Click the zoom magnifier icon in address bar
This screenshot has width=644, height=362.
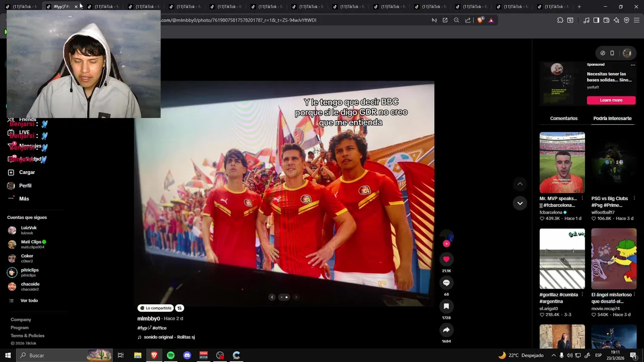(456, 20)
